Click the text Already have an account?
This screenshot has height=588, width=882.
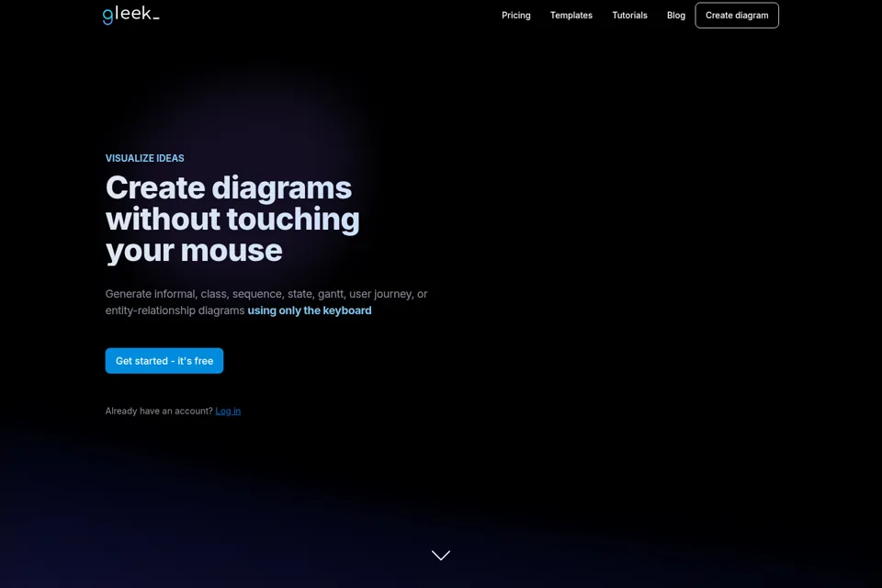[x=159, y=411]
